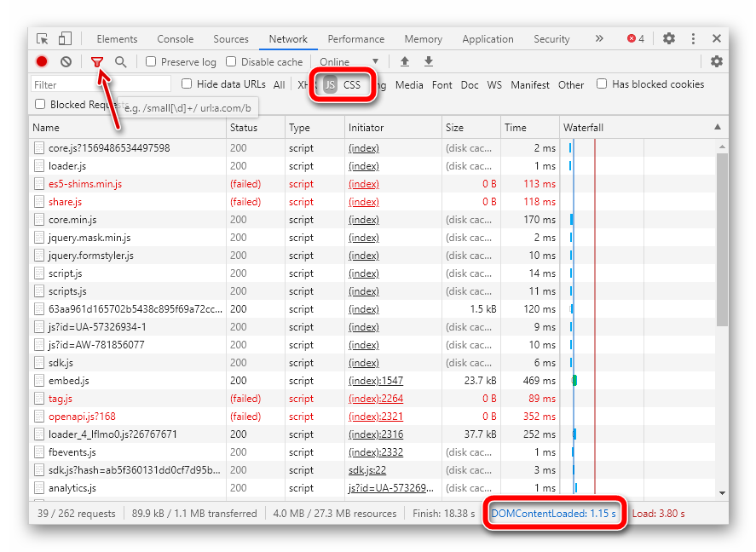Check Has blocked cookies
The image size is (756, 552).
pos(602,83)
